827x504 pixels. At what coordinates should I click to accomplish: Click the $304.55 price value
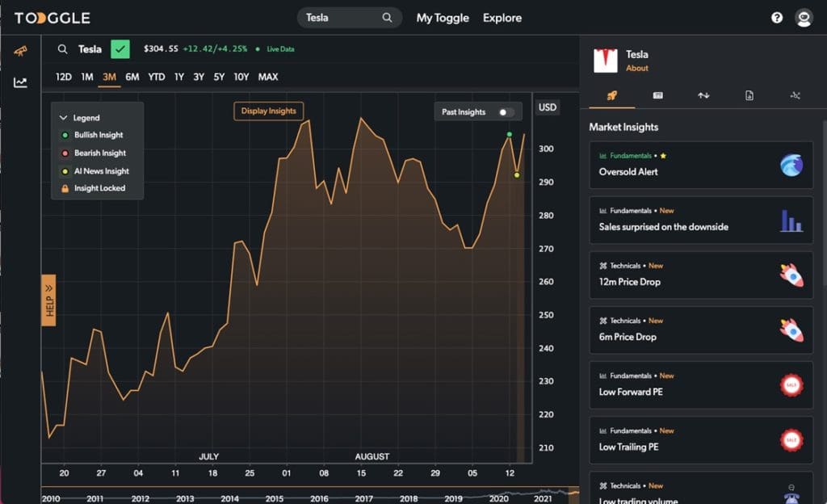pos(161,49)
